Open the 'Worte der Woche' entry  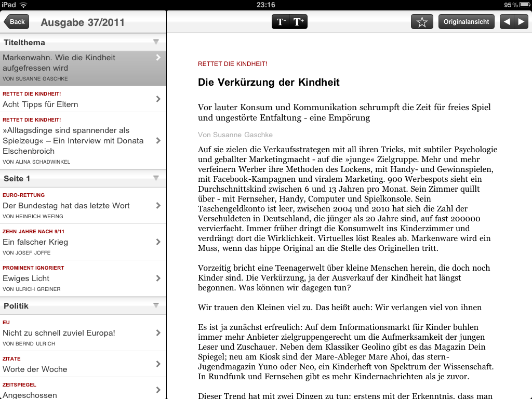(x=83, y=364)
